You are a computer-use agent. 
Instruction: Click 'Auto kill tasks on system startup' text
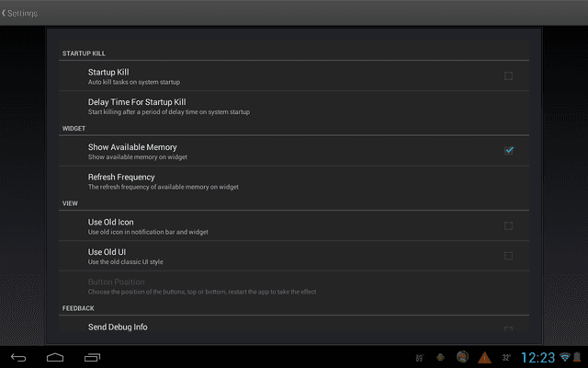pos(134,82)
